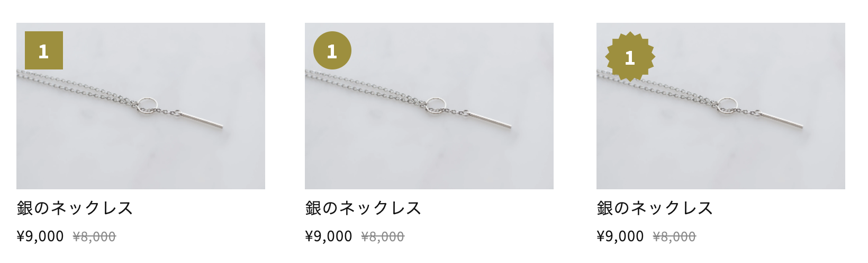Open necklace image with circular badge
868x263 pixels.
click(x=429, y=106)
